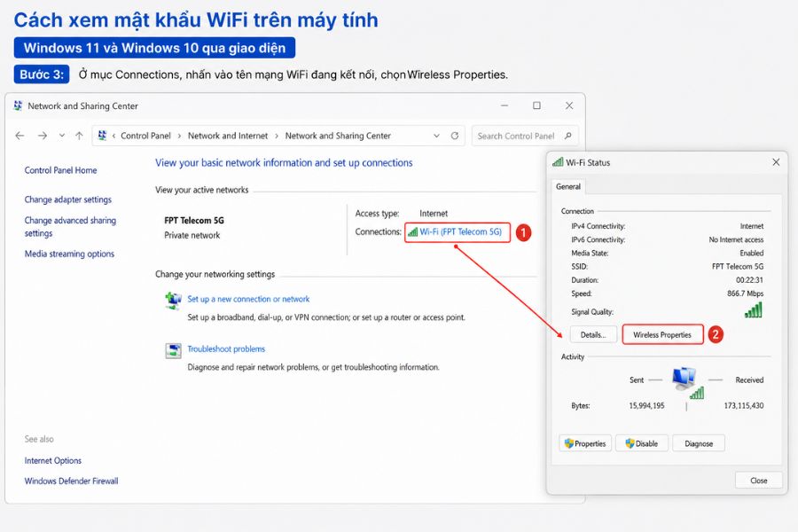Click the Network and Sharing Center title icon
The image size is (798, 532).
point(19,106)
